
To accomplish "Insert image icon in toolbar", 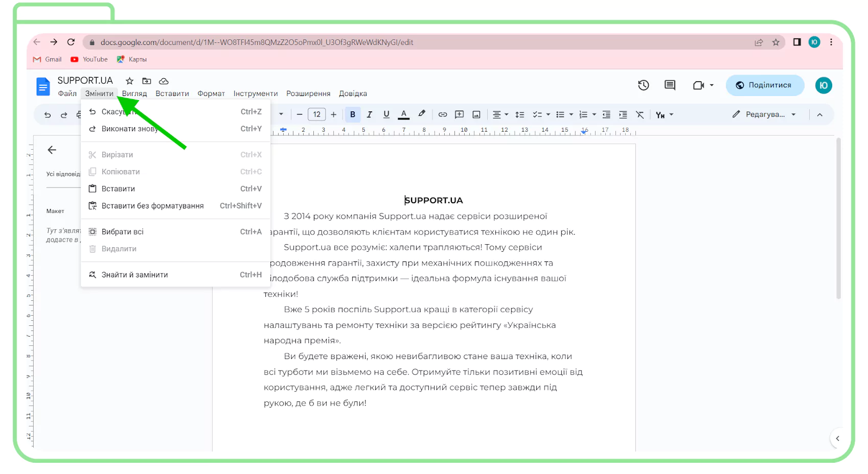I will tap(476, 114).
